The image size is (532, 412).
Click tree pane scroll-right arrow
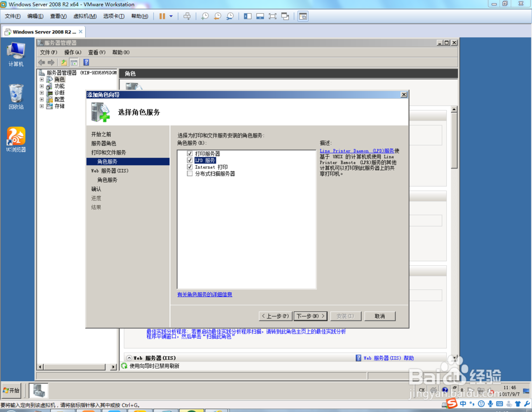pyautogui.click(x=113, y=367)
